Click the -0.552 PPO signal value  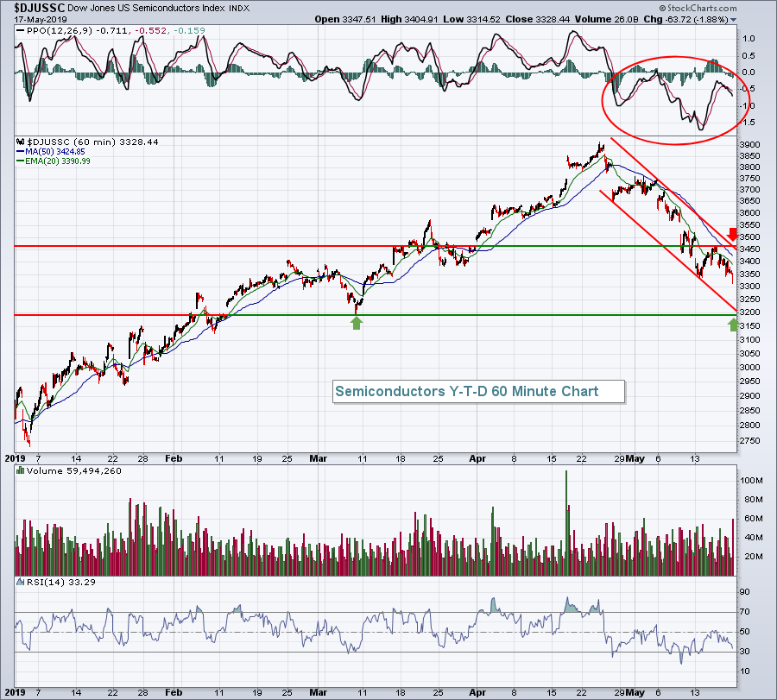148,31
